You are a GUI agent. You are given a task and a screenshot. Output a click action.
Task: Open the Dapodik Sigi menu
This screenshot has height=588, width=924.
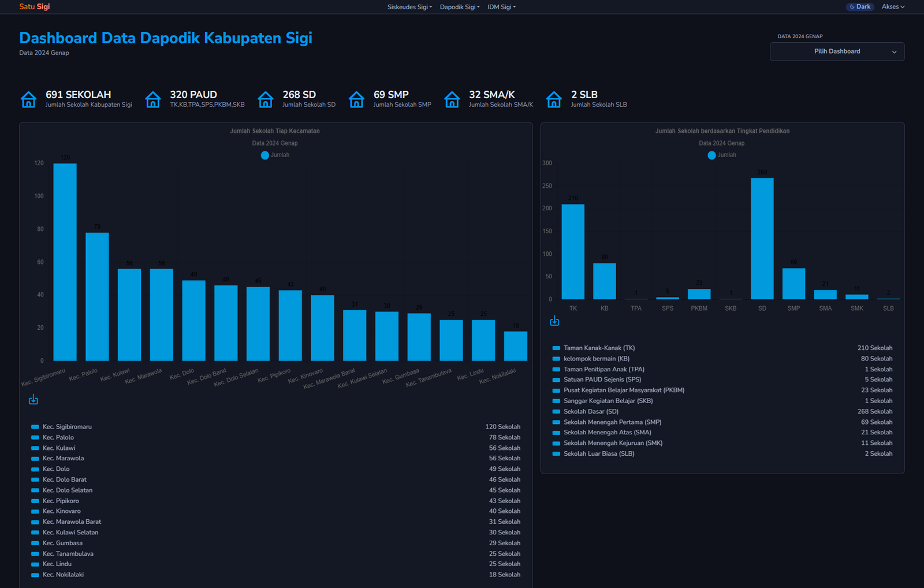460,7
